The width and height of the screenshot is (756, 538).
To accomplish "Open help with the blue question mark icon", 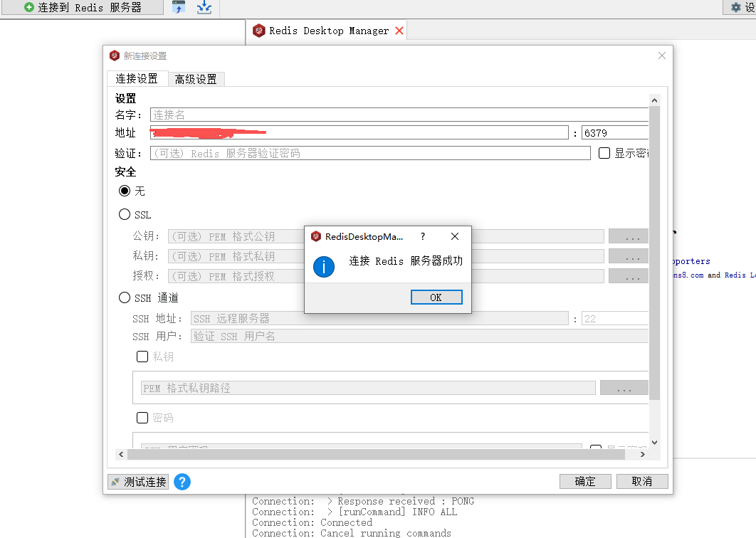I will point(182,482).
